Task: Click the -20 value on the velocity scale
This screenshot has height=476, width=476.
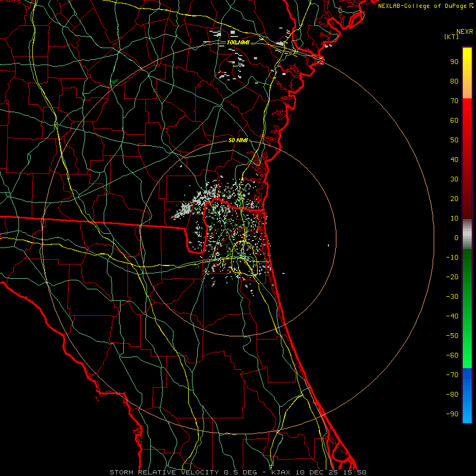Action: tap(452, 277)
